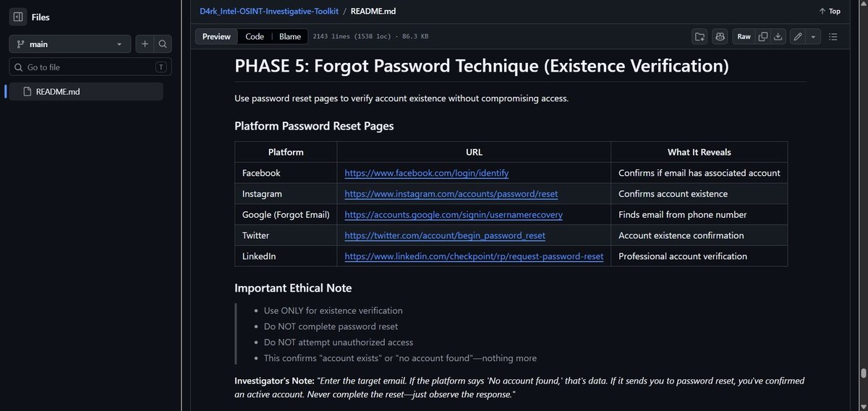Open the outline list icon
This screenshot has height=411, width=868.
tap(833, 36)
